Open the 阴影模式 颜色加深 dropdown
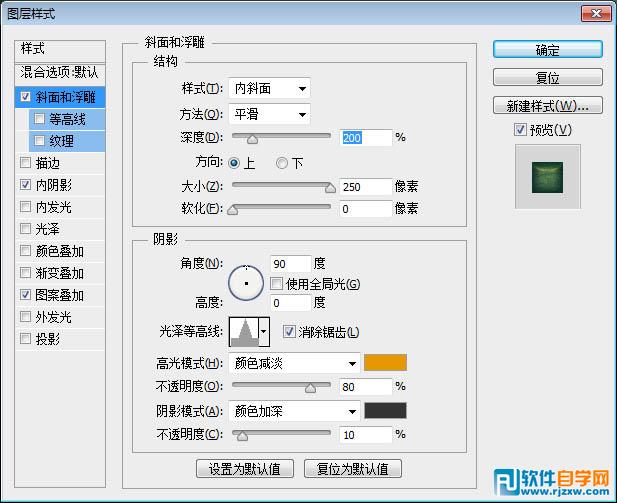Image resolution: width=617 pixels, height=503 pixels. (x=294, y=411)
